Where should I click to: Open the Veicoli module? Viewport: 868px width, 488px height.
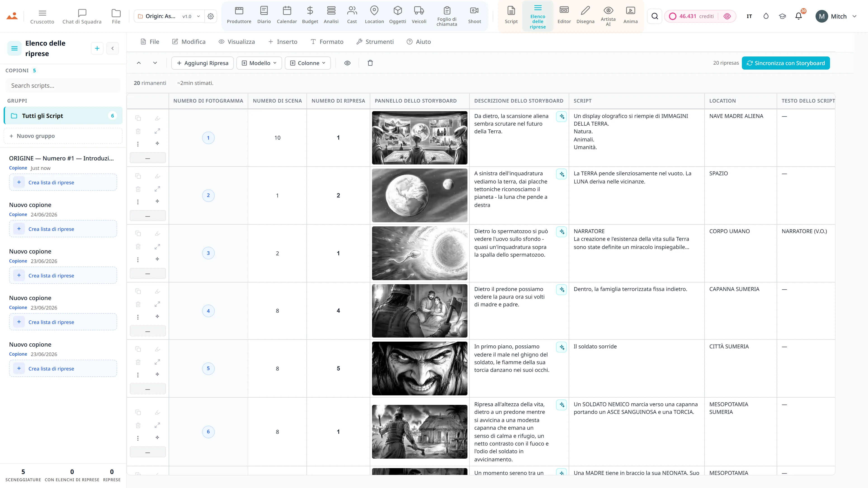click(419, 16)
